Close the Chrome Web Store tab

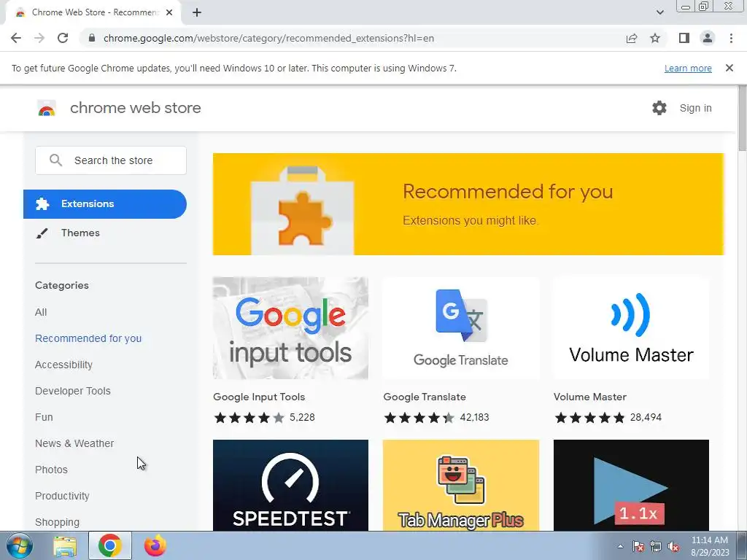click(169, 12)
